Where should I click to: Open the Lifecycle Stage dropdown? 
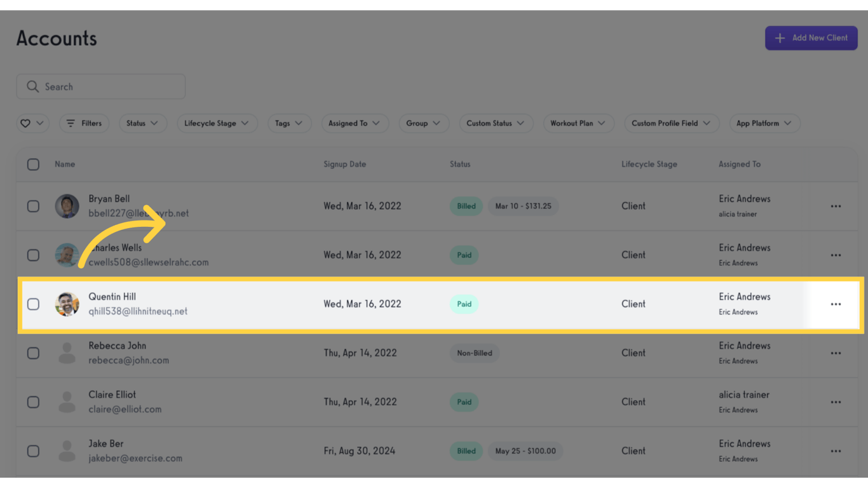(217, 123)
